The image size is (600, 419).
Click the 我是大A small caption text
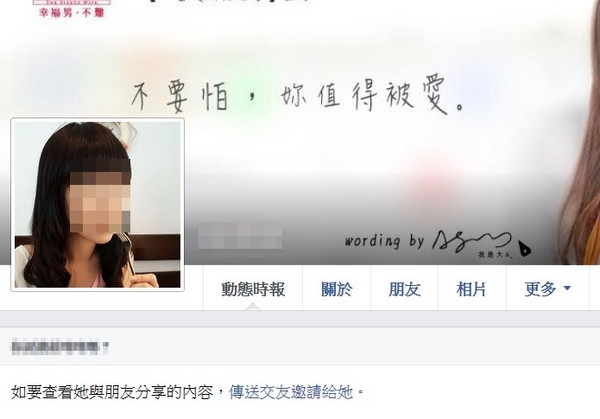(496, 254)
